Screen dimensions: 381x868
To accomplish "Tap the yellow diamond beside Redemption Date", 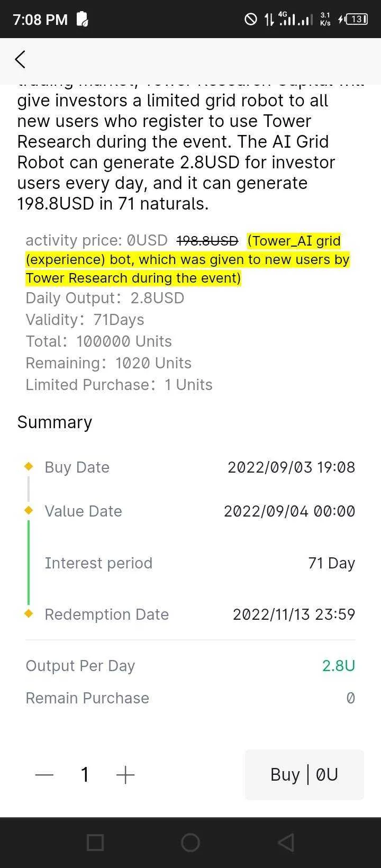I will [29, 613].
